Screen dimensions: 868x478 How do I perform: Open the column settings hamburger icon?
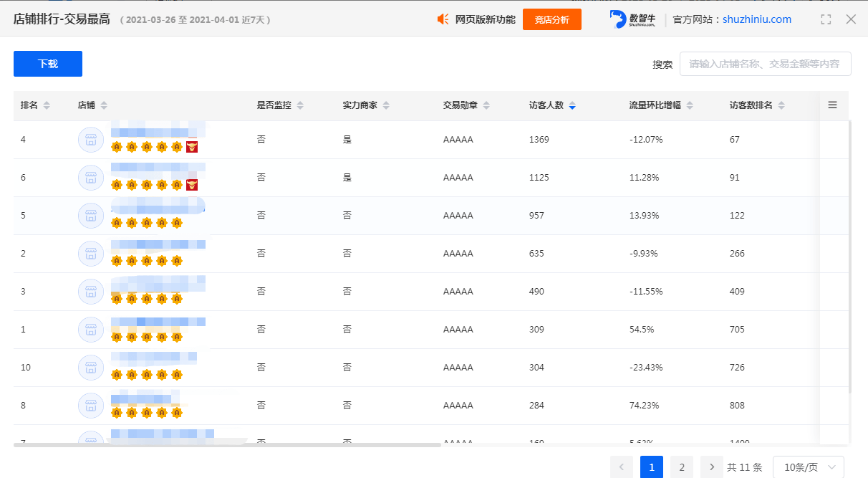click(833, 105)
